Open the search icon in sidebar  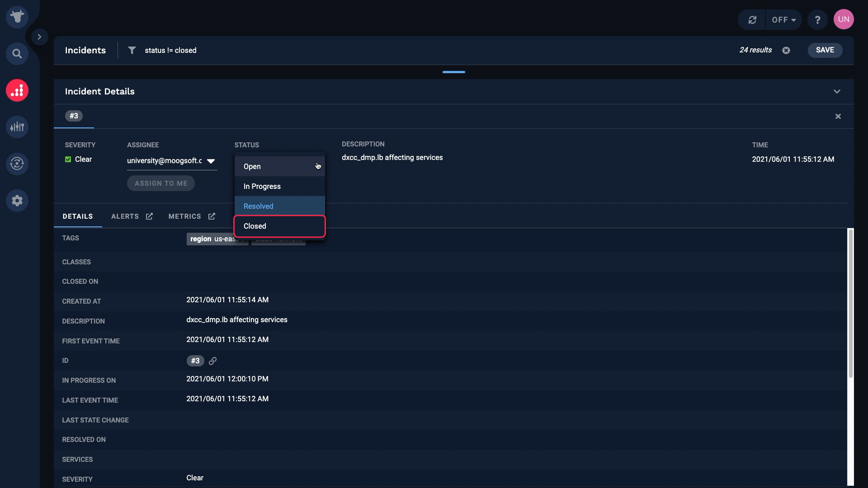[x=17, y=54]
